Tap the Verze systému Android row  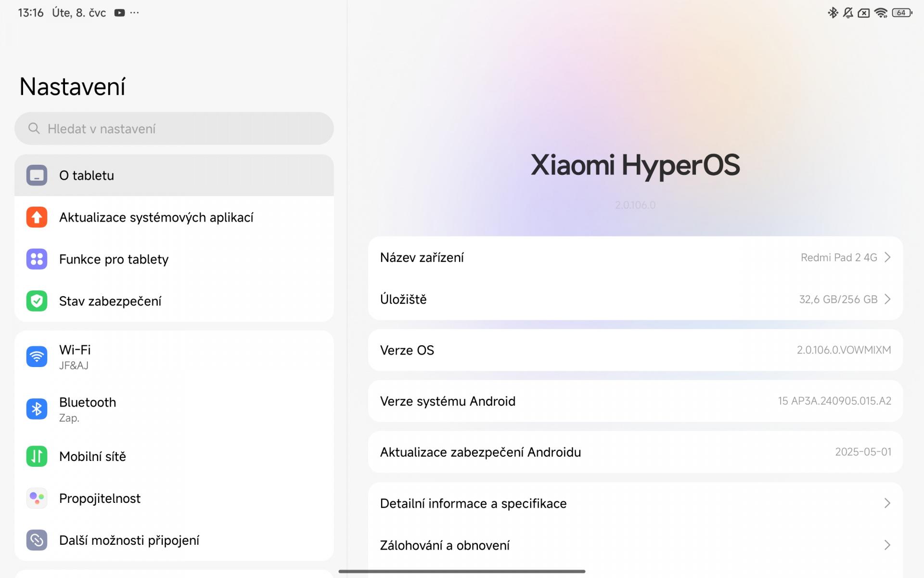pyautogui.click(x=635, y=401)
